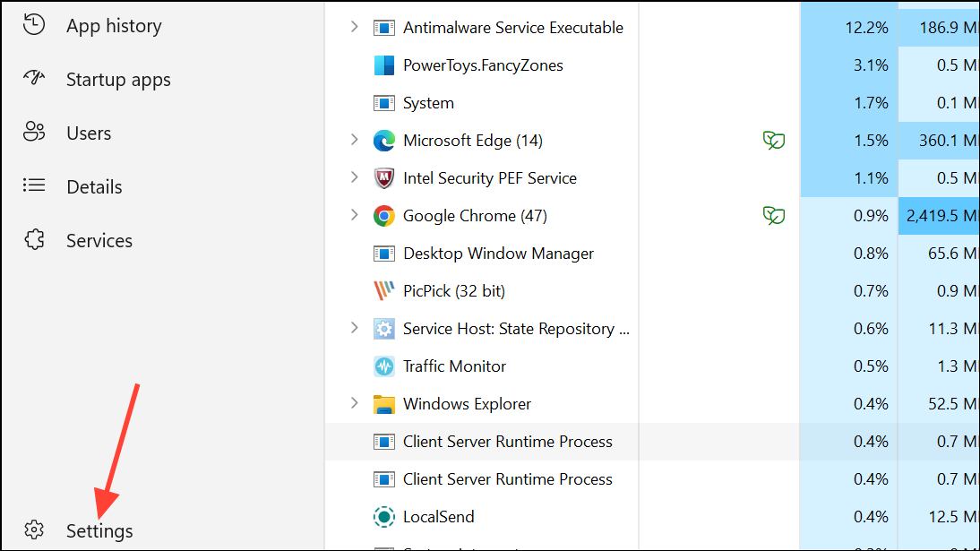The image size is (980, 551).
Task: Click the Desktop Window Manager icon
Action: coord(383,253)
